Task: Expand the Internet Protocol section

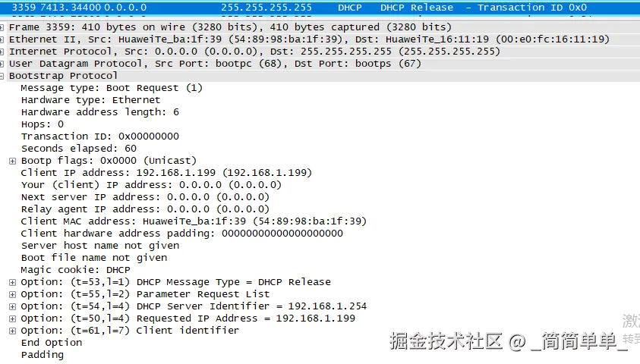Action: (x=2, y=52)
